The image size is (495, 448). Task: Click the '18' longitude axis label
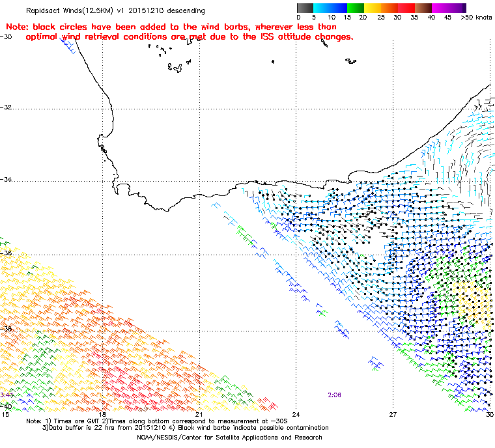(102, 414)
